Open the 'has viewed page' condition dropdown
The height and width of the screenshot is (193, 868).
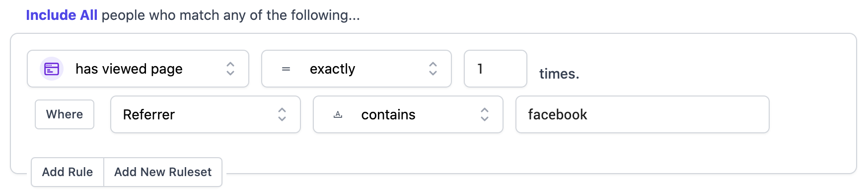click(x=138, y=69)
